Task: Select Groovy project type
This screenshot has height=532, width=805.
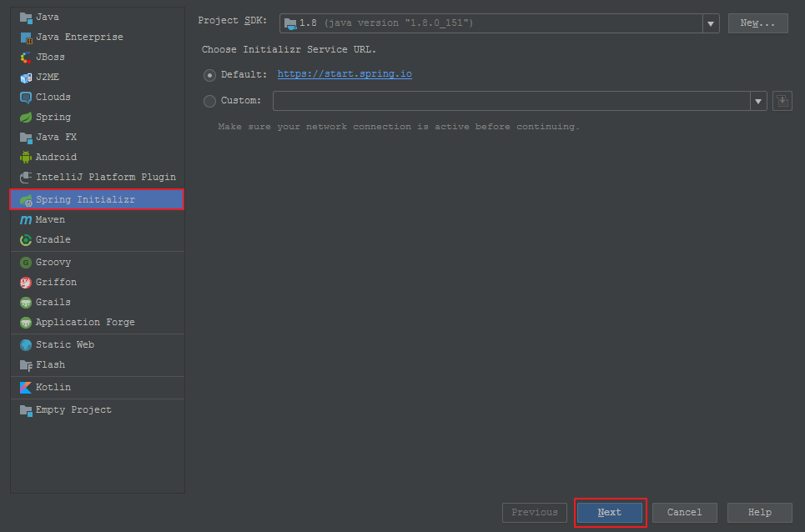Action: (x=53, y=263)
